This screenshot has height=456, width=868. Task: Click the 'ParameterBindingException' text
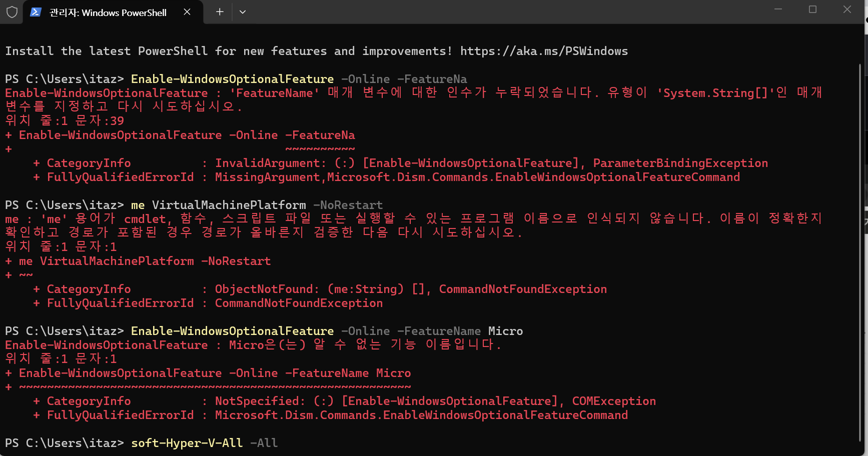pyautogui.click(x=680, y=163)
